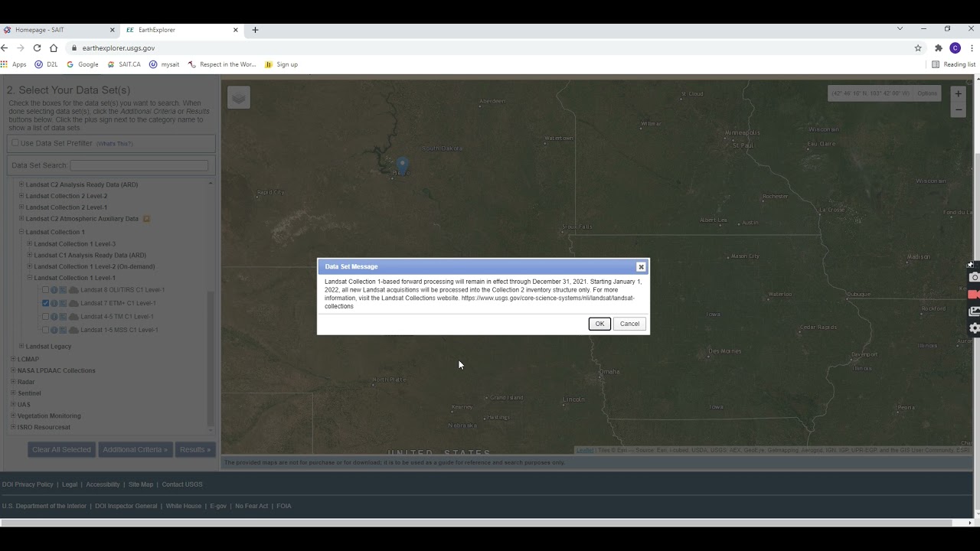Click the browser address bar URL

click(x=119, y=47)
